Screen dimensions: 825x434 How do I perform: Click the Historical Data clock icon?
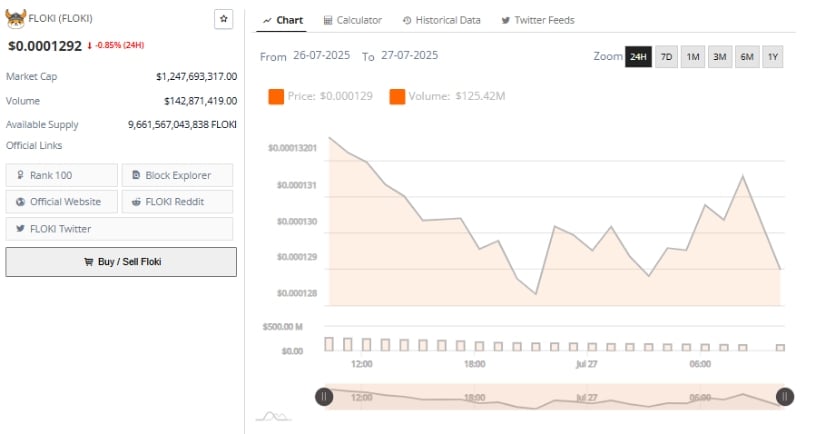coord(407,21)
